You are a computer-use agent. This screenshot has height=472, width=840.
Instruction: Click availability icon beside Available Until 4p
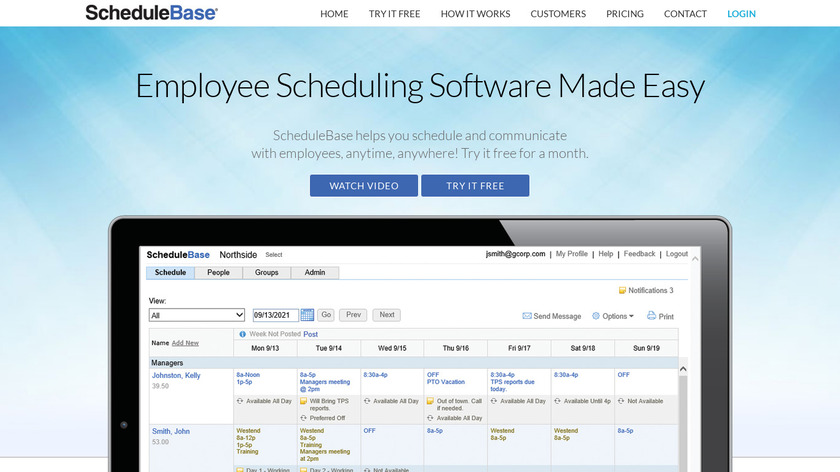557,401
